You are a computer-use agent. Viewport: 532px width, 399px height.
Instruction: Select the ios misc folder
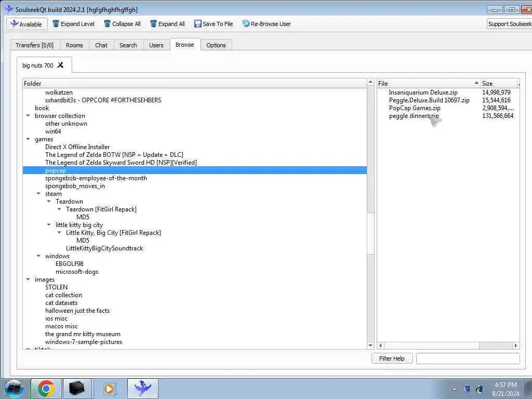56,318
